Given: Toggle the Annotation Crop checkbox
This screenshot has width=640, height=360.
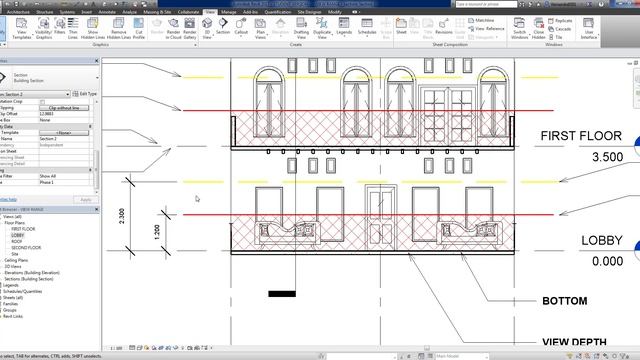Looking at the screenshot, I should (42, 102).
